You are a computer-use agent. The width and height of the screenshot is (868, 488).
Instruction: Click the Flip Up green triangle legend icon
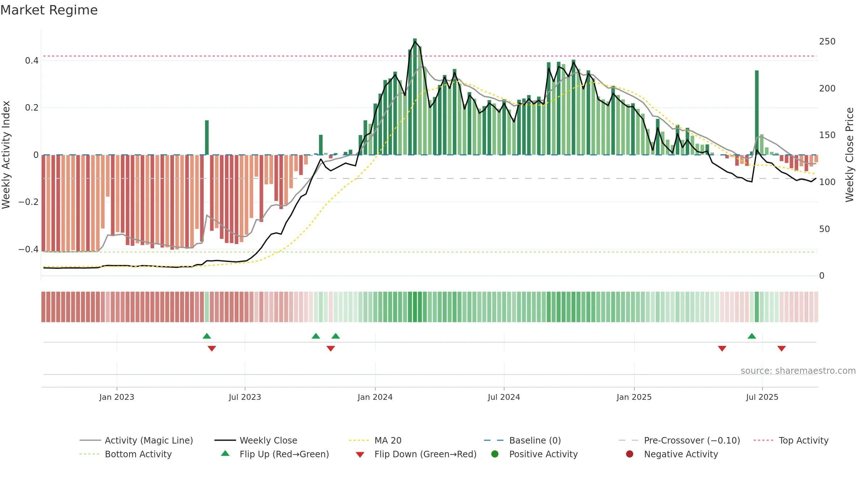(x=225, y=453)
